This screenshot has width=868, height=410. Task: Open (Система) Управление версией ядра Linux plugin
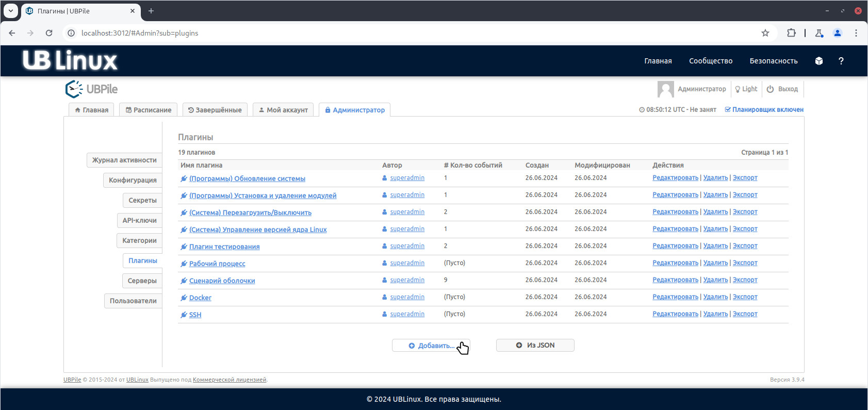click(258, 229)
